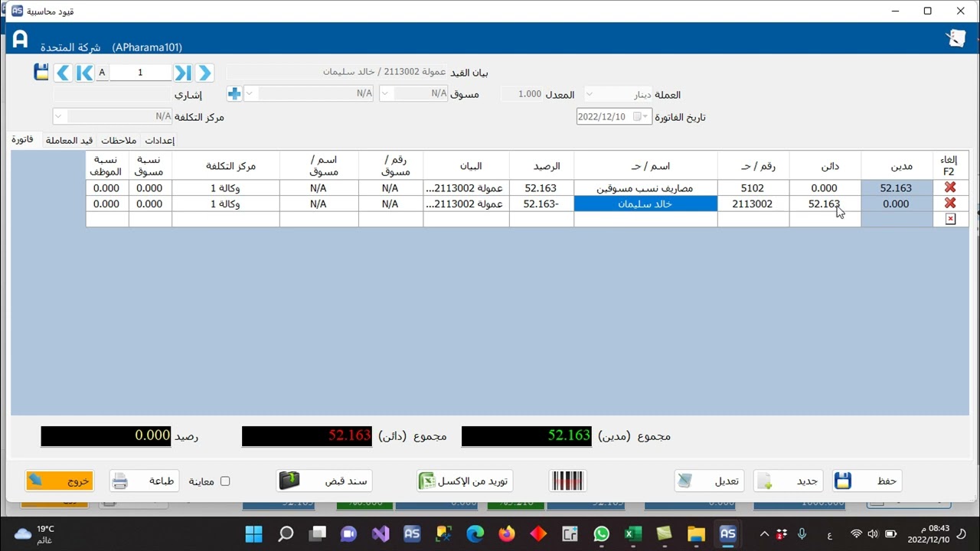Expand the مسوق N/A dropdown
The width and height of the screenshot is (980, 551).
click(385, 93)
